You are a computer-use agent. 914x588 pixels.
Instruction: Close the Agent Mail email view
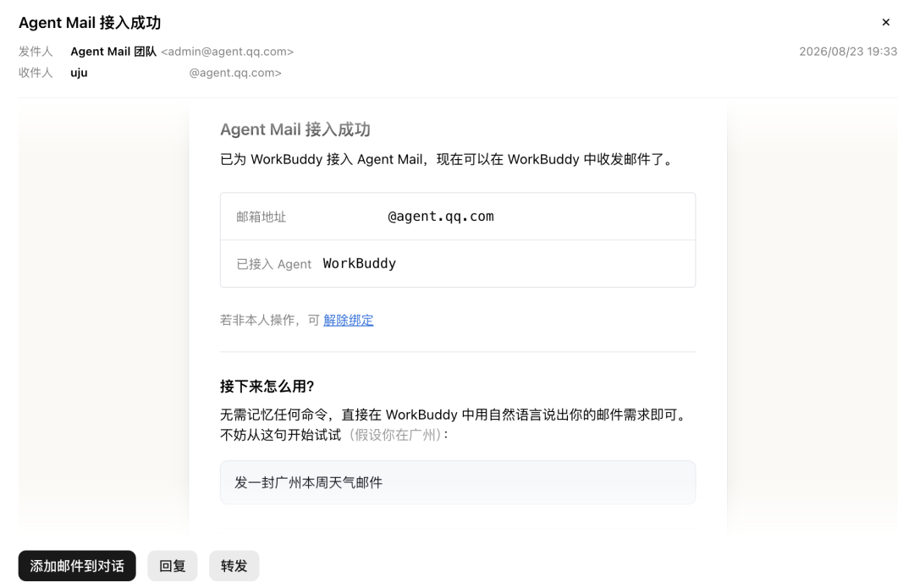click(885, 22)
